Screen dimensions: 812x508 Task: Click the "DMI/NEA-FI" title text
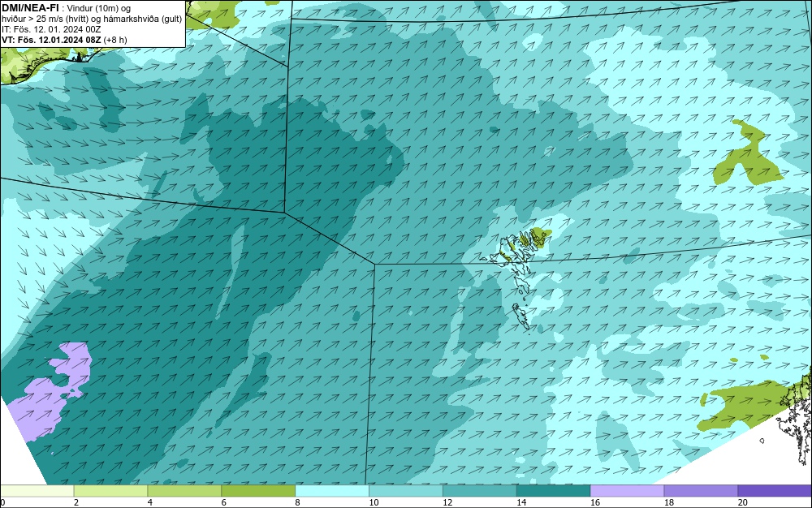click(30, 8)
